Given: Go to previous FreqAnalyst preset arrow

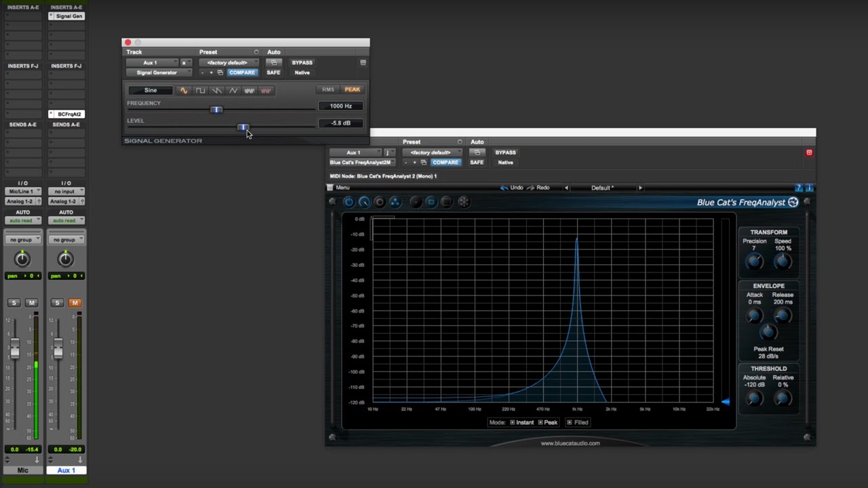Looking at the screenshot, I should pos(566,188).
